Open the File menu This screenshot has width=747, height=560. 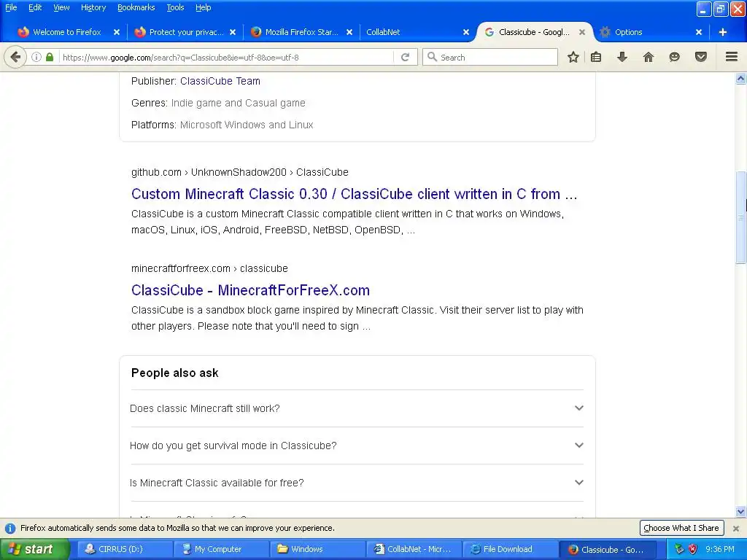[11, 7]
